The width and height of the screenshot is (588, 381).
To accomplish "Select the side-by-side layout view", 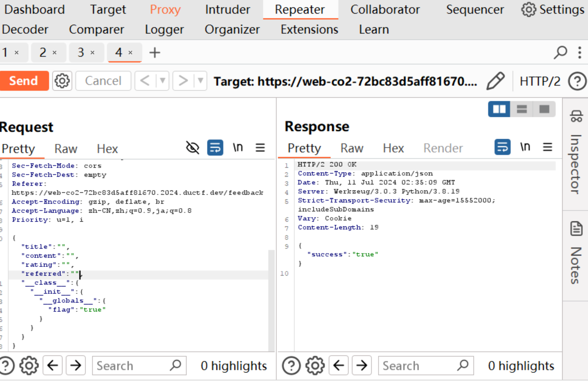I will tap(499, 109).
